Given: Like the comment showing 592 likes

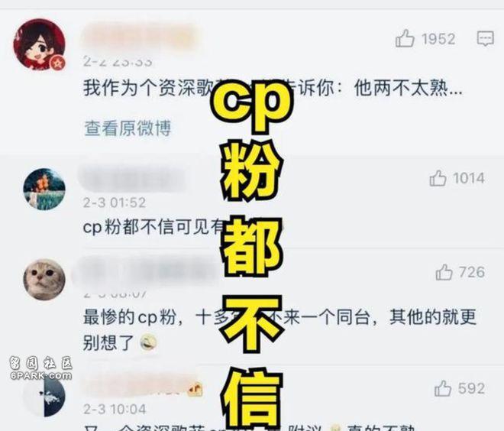Looking at the screenshot, I should (x=443, y=388).
